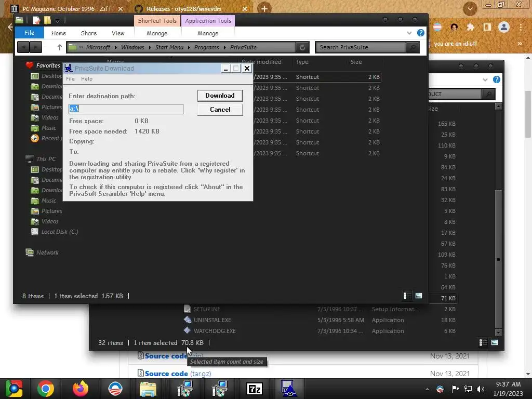The height and width of the screenshot is (399, 532).
Task: Switch back Explorer to details view toggle
Action: (483, 343)
